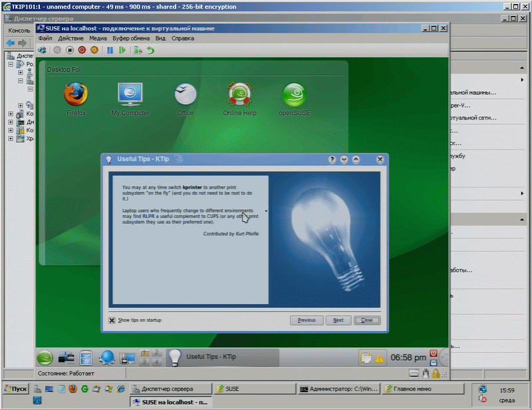Turn off the VM with stop icon
This screenshot has height=410, width=532.
[x=70, y=51]
